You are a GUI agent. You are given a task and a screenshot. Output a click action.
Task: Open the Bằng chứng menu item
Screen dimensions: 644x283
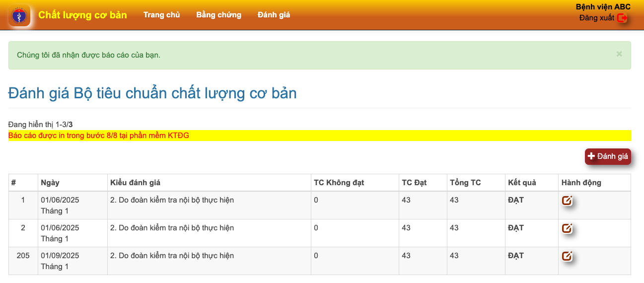click(218, 15)
